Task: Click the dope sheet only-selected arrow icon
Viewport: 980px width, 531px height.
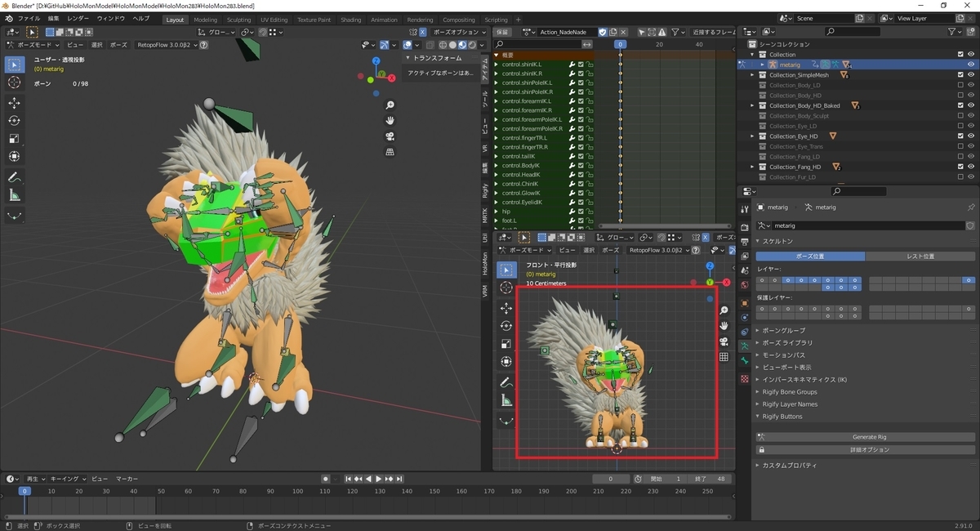Action: tap(641, 32)
